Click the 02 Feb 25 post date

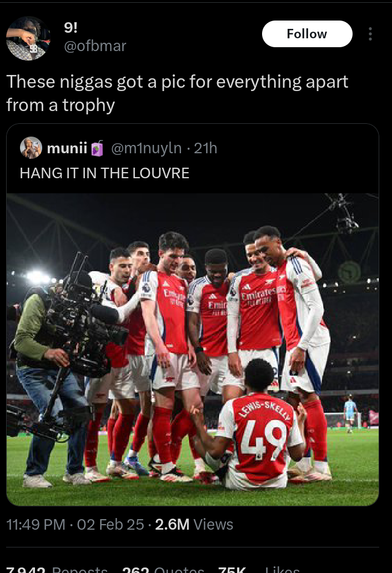pos(110,524)
